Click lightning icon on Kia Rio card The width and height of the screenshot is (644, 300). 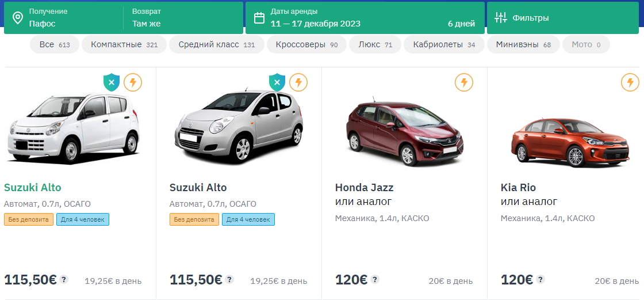point(630,82)
